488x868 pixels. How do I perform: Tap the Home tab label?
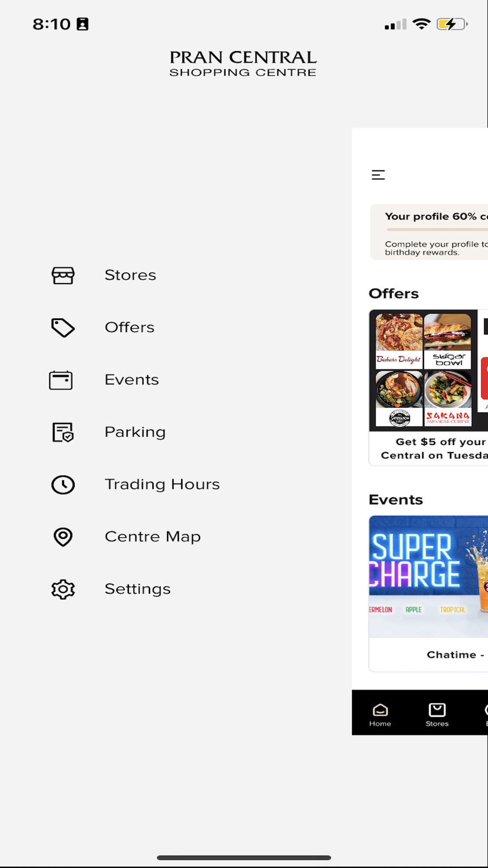point(380,723)
